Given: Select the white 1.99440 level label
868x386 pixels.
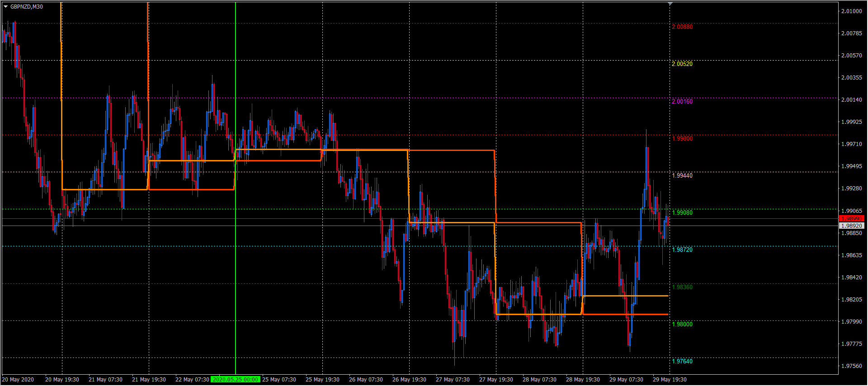Looking at the screenshot, I should click(682, 175).
